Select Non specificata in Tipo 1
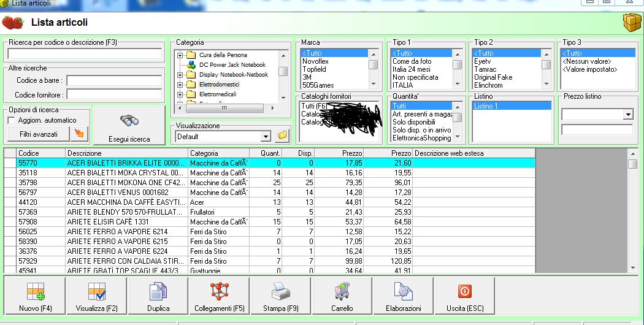The width and height of the screenshot is (644, 325). [x=415, y=77]
